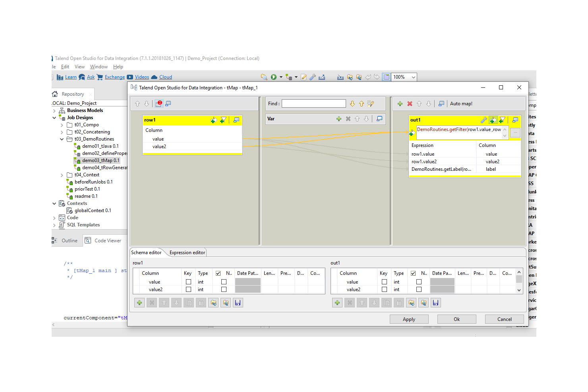Screen dimensions: 588x392
Task: Switch to the Expression editor tab
Action: point(186,252)
